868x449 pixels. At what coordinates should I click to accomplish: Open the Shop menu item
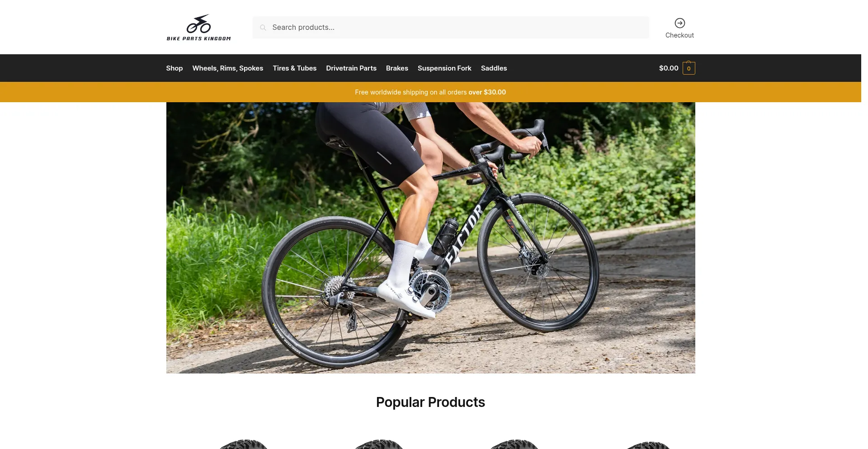(x=175, y=68)
